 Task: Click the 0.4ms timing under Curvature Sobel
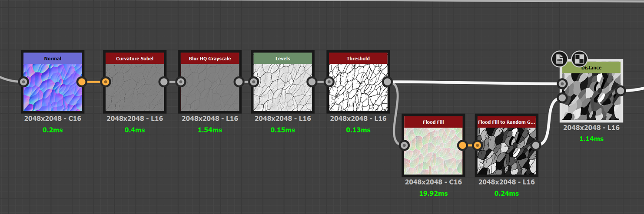135,130
